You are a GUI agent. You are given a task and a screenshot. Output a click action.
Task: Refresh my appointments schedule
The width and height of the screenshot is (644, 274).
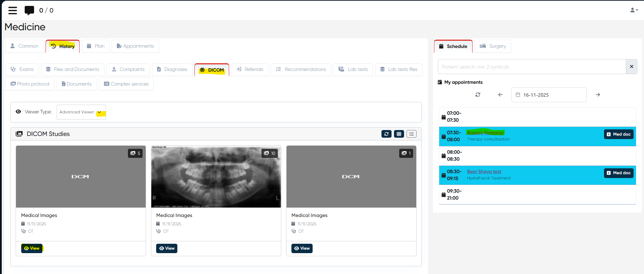tap(478, 95)
